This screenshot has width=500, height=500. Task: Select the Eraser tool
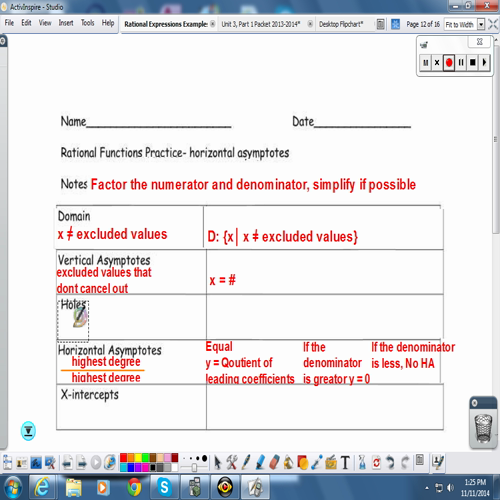coord(274,462)
